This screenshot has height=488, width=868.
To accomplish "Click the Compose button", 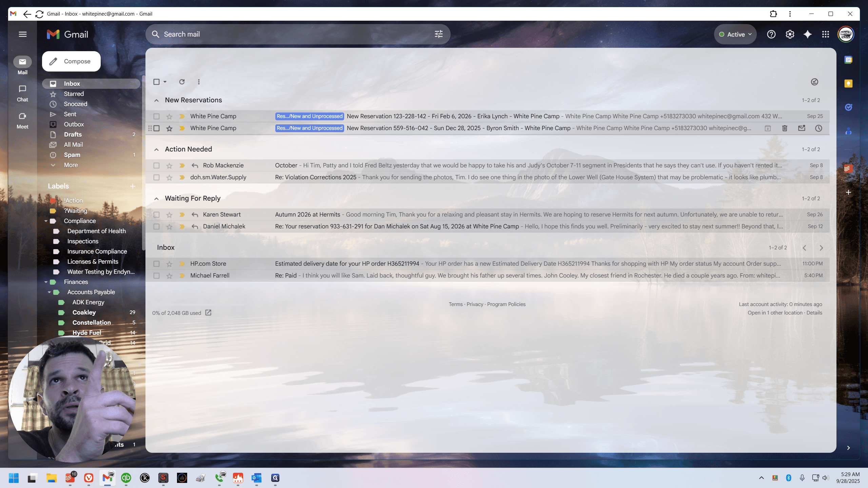I will [71, 61].
